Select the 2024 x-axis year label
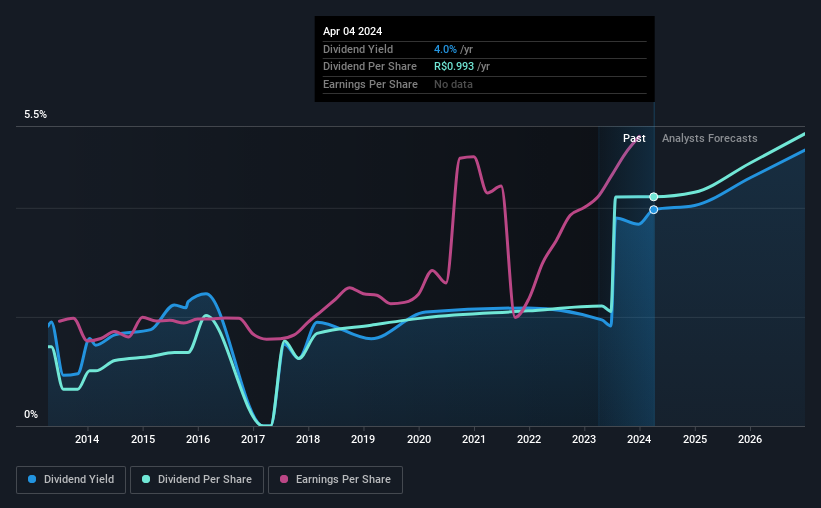 pyautogui.click(x=639, y=439)
